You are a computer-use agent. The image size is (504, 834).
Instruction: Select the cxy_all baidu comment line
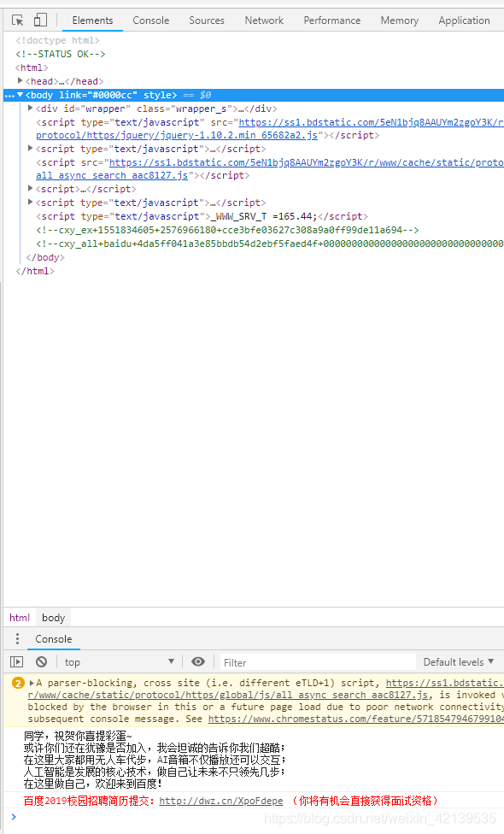[x=270, y=244]
